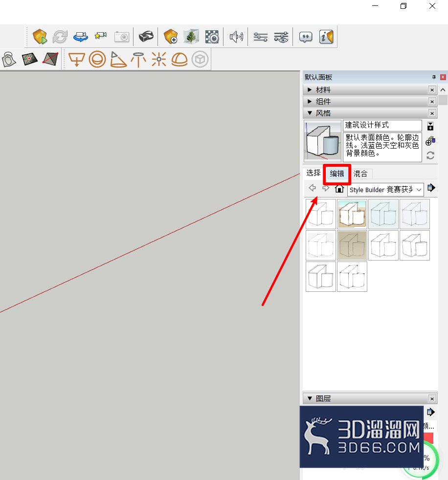
Task: Go forward with right arrow in styles browser
Action: pyautogui.click(x=326, y=188)
